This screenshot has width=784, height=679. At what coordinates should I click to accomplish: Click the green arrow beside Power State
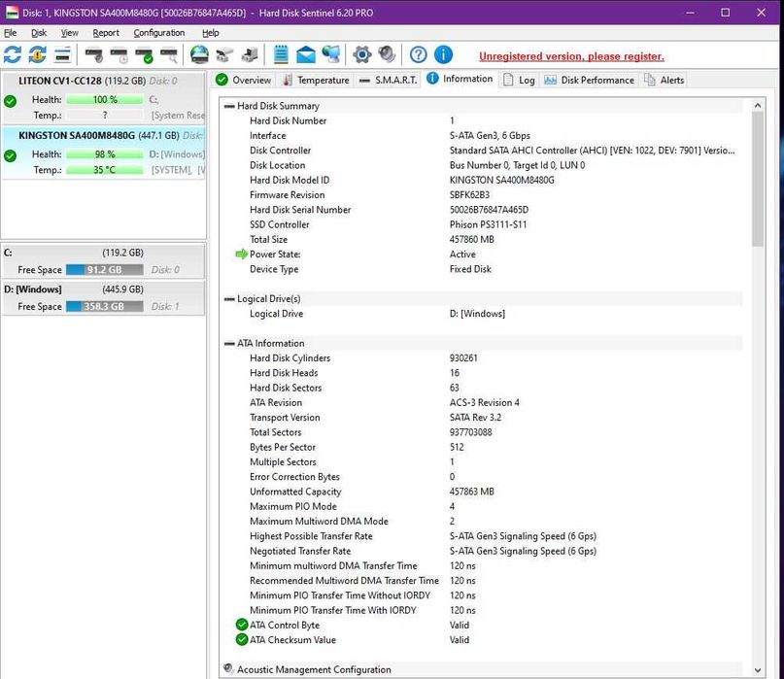242,254
